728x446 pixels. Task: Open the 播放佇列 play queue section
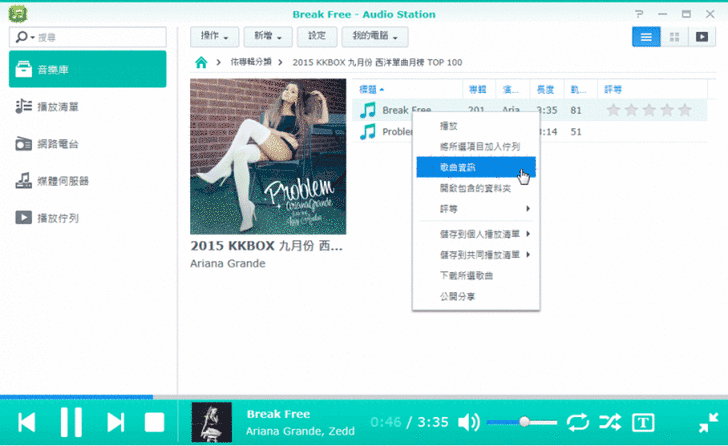87,218
